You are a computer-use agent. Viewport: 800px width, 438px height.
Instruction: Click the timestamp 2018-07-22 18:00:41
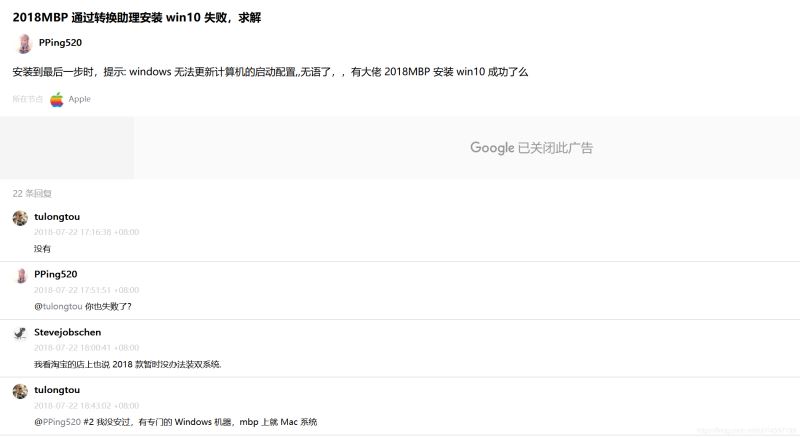pyautogui.click(x=86, y=348)
